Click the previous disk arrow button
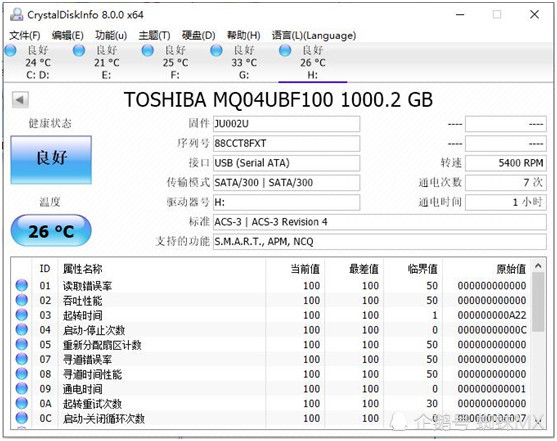The width and height of the screenshot is (557, 441). point(20,100)
